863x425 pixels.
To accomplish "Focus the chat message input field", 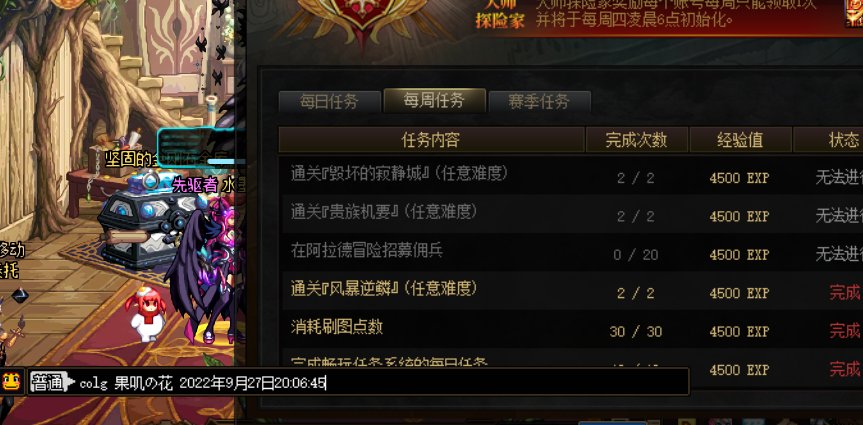I will click(x=381, y=382).
